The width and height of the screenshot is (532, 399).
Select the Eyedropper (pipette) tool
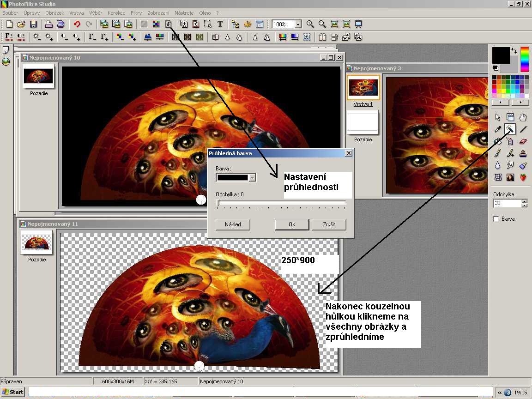tap(498, 129)
